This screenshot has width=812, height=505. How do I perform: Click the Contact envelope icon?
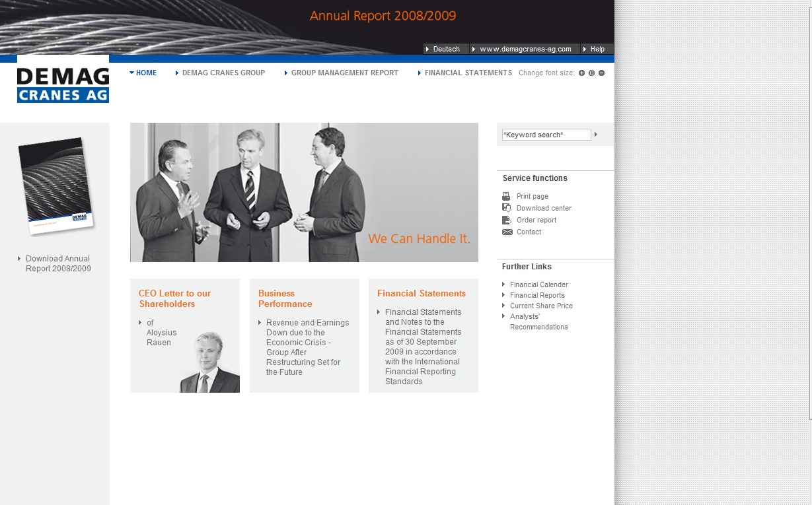coord(507,232)
